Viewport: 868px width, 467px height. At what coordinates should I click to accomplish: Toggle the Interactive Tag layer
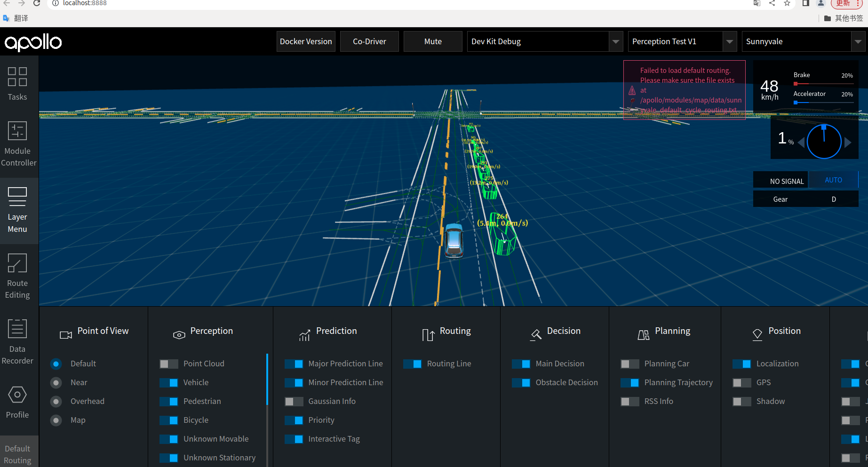pyautogui.click(x=294, y=439)
